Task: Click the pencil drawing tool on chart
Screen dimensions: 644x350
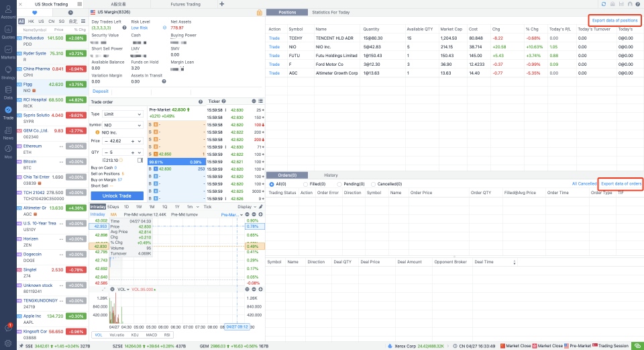Action: [x=260, y=207]
